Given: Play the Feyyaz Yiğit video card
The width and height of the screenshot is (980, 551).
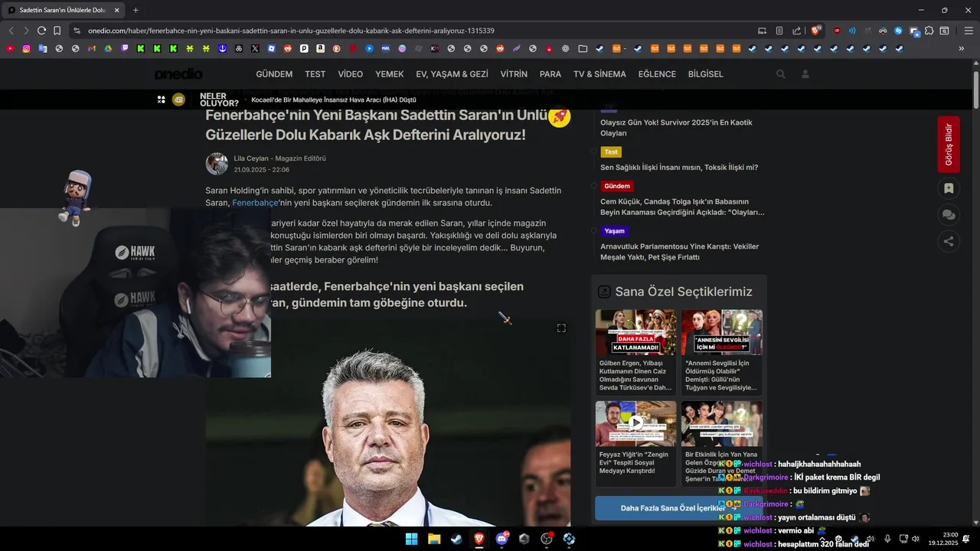Looking at the screenshot, I should 635,423.
